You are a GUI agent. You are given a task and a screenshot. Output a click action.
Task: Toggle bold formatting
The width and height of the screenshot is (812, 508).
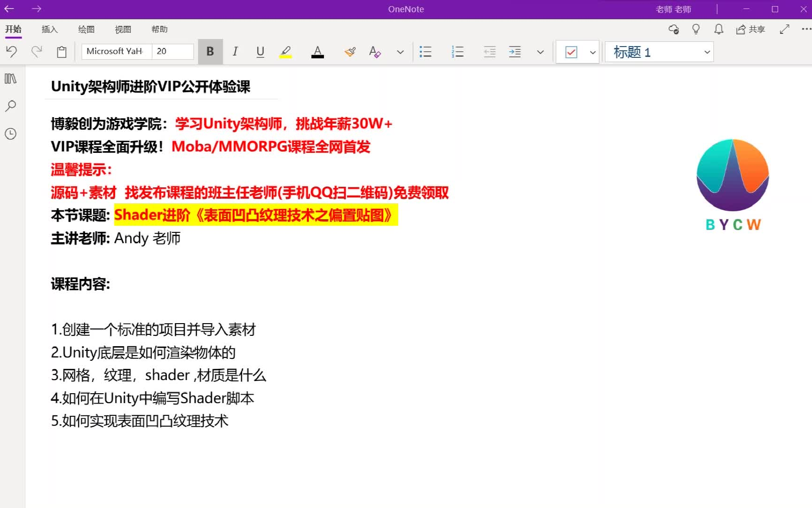(x=210, y=52)
